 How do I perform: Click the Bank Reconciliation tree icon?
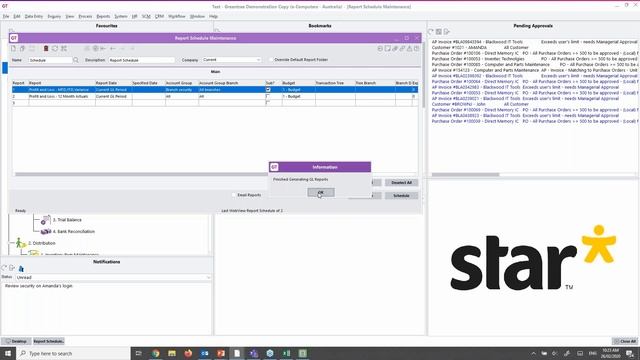point(46,231)
